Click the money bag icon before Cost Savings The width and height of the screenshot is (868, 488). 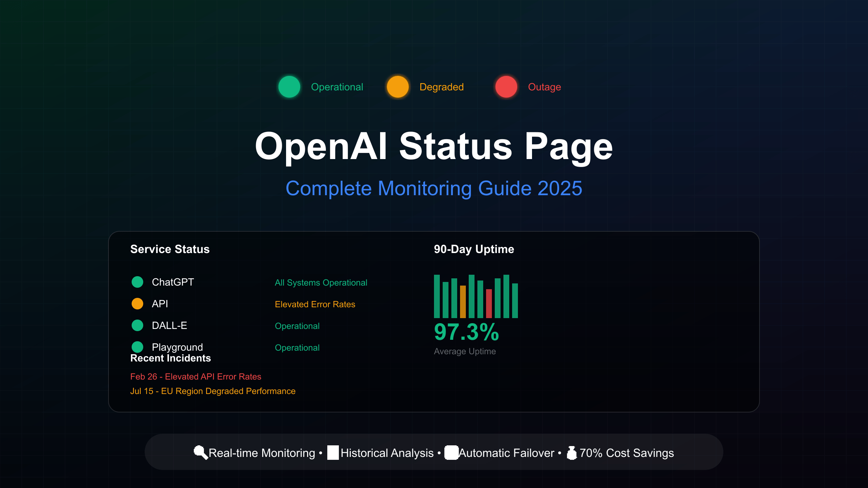click(x=572, y=453)
